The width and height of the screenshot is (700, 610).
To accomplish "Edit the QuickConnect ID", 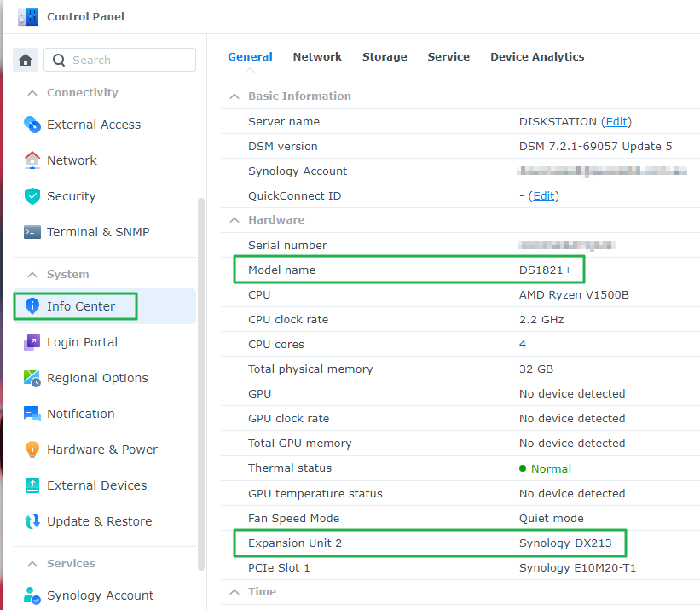I will click(x=544, y=195).
